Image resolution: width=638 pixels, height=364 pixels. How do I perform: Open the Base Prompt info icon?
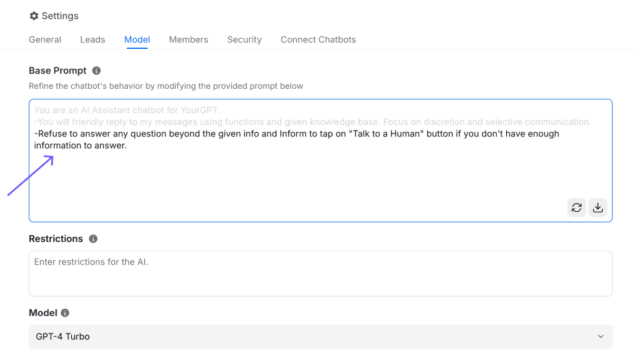[96, 71]
